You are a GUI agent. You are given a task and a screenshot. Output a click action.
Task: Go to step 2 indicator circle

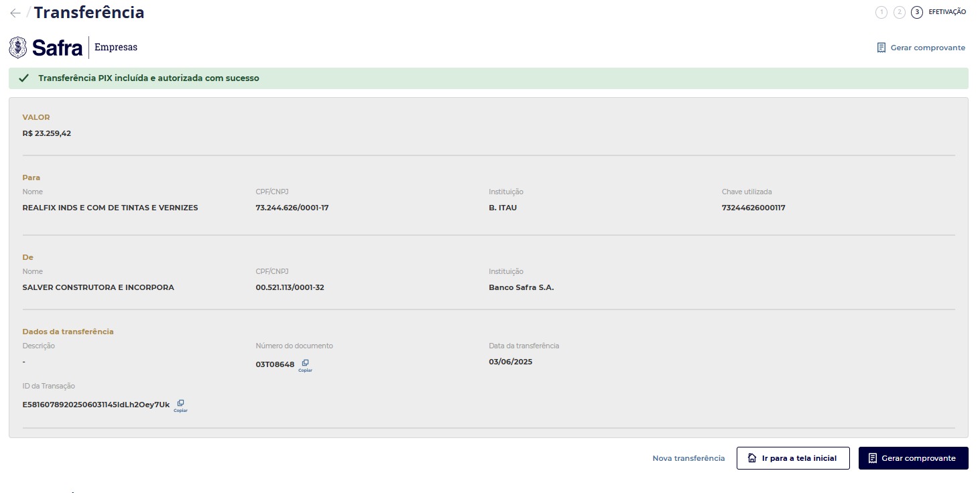900,12
